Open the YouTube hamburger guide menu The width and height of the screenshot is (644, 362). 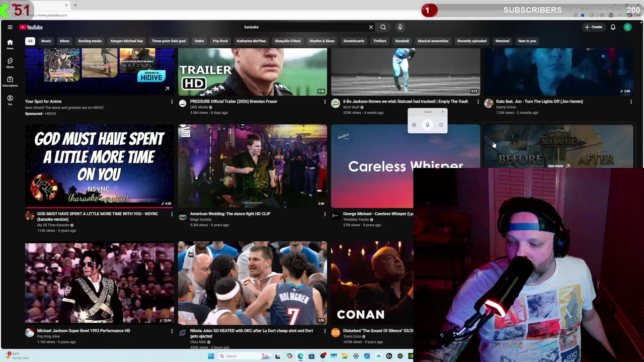click(x=10, y=27)
